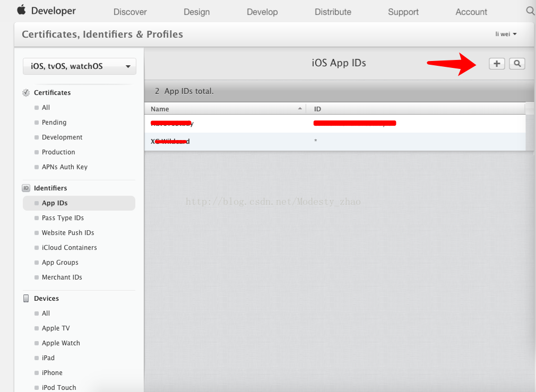Click the Certificates section seal icon
Viewport: 536px width, 392px height.
pyautogui.click(x=26, y=93)
